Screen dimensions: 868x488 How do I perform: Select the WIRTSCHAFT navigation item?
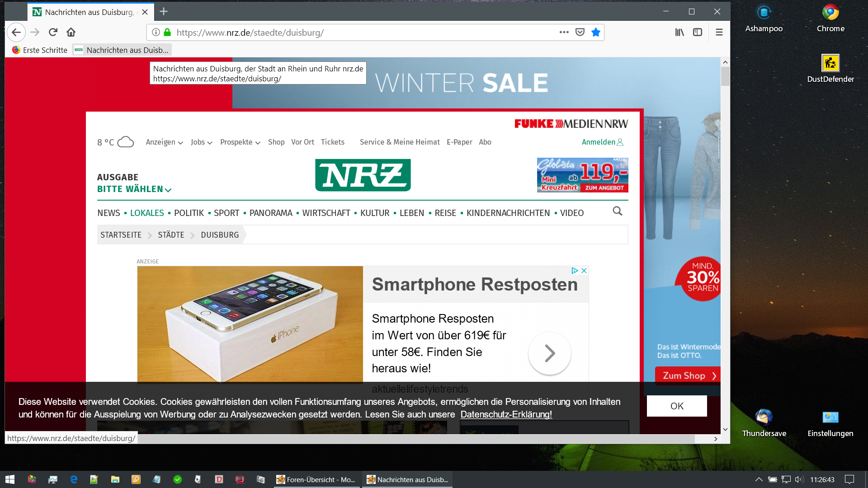(x=326, y=213)
